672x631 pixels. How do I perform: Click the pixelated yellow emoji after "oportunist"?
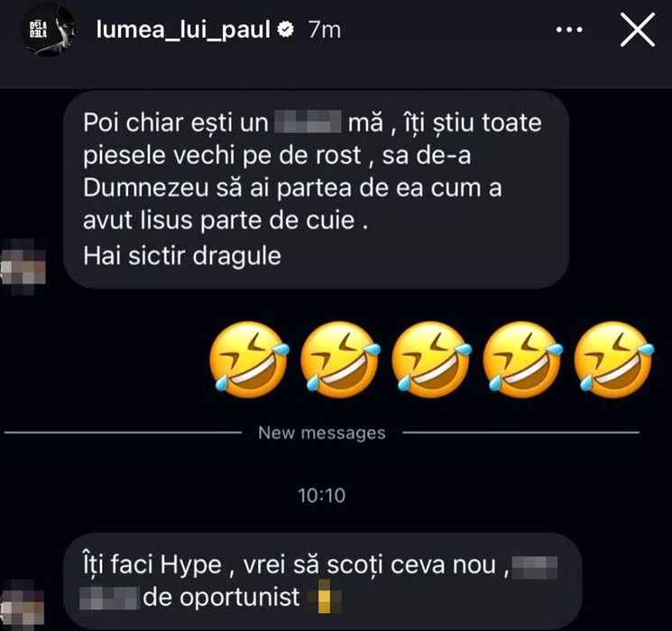click(325, 596)
